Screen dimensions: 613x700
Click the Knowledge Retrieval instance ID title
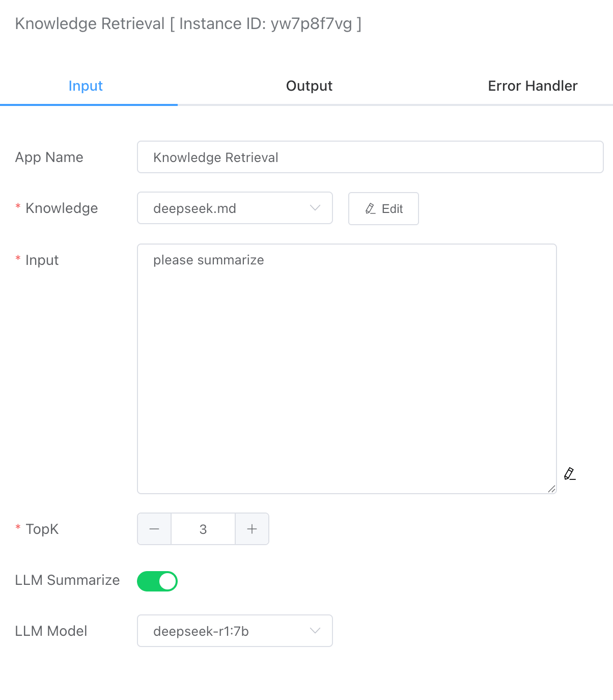point(188,23)
